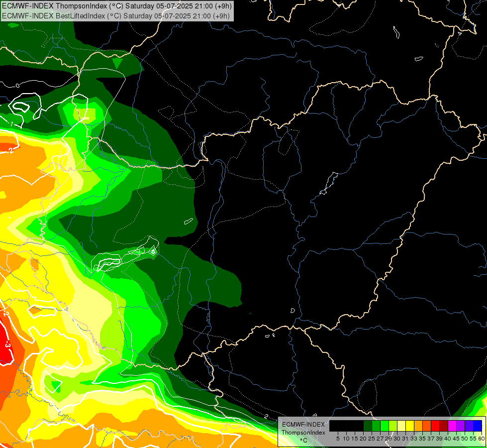Click the °C unit in the legend

(x=303, y=441)
